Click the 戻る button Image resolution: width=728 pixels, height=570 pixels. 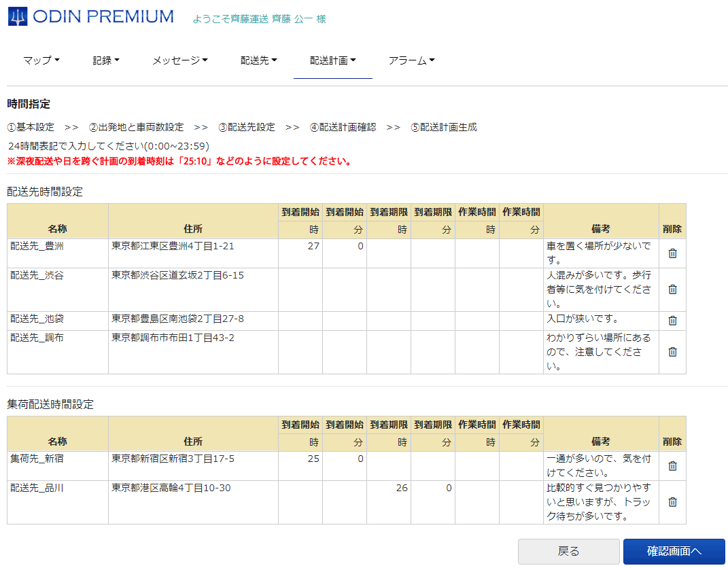click(x=569, y=552)
